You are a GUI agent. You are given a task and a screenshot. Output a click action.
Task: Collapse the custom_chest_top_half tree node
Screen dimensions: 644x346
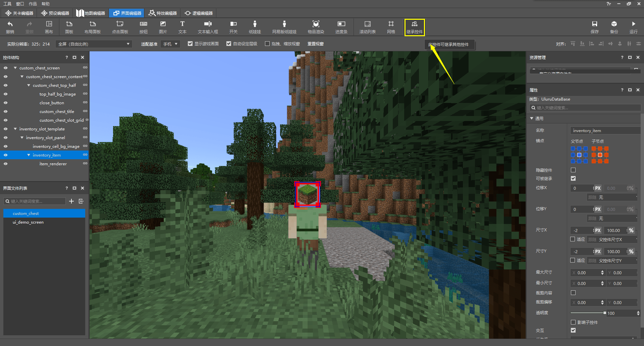(x=29, y=85)
